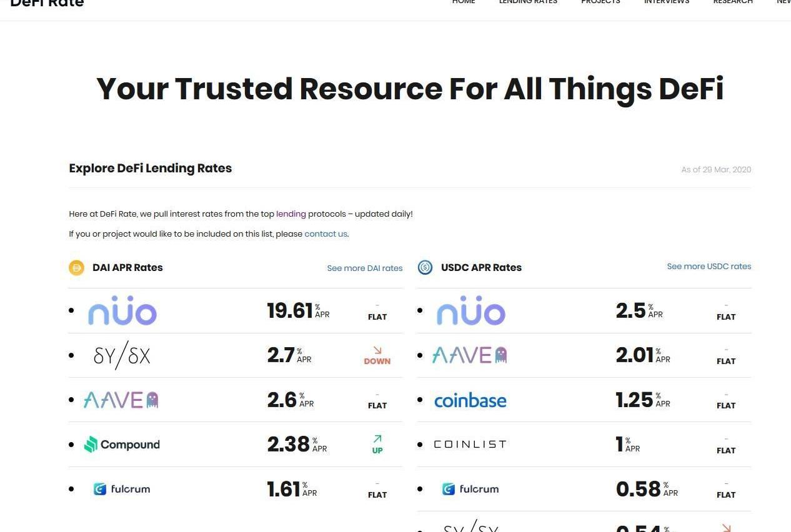Open the CoinList logo
791x532 pixels.
[470, 445]
